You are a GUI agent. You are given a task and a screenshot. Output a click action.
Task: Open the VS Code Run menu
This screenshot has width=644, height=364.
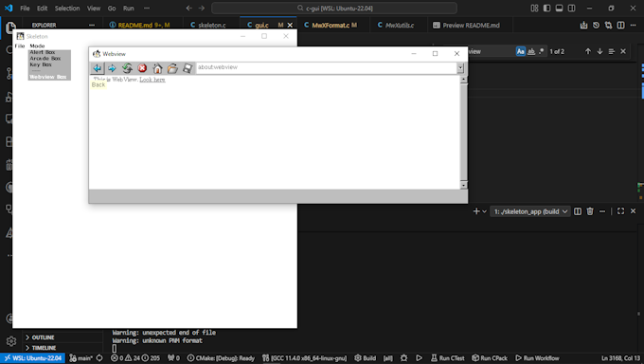point(129,9)
